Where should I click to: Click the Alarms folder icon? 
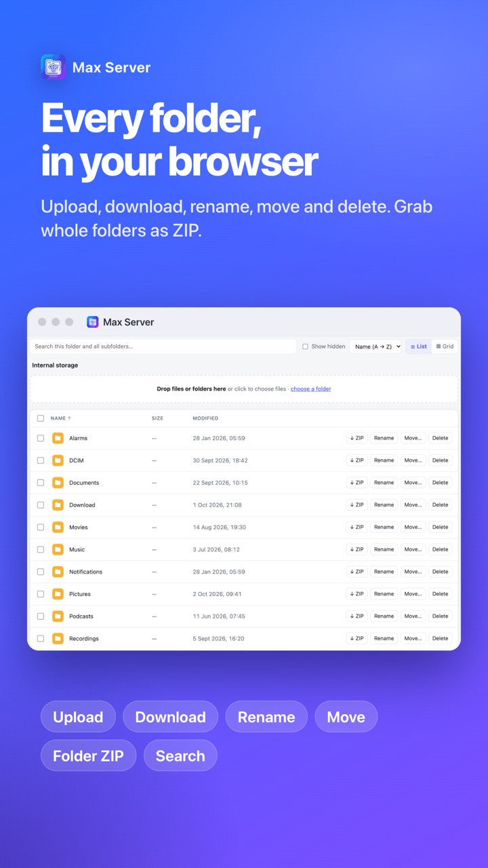point(58,438)
